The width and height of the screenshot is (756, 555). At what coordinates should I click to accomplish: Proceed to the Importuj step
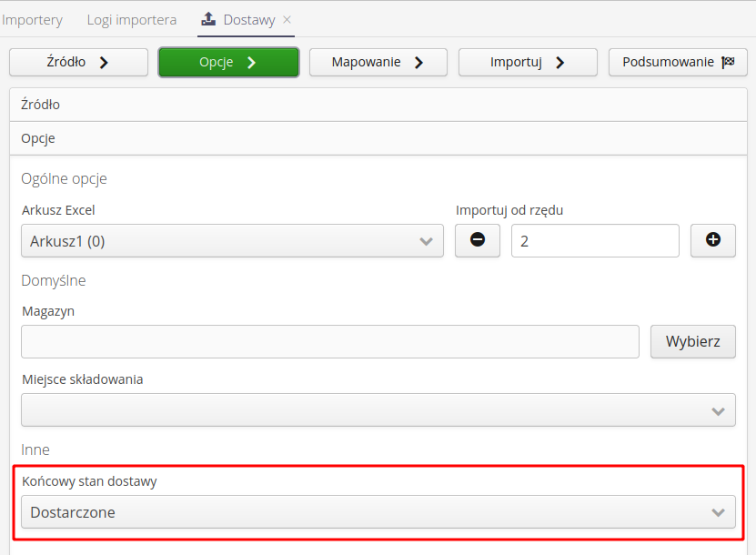(x=528, y=62)
